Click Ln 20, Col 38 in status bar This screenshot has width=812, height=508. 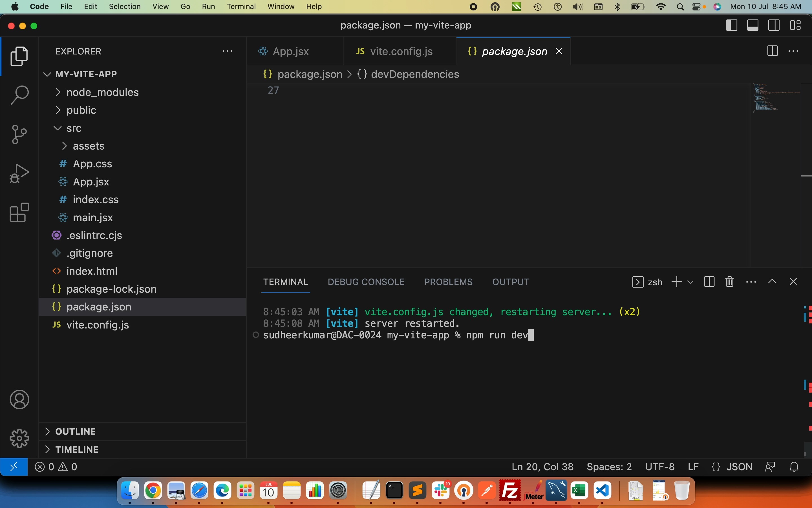(x=542, y=467)
